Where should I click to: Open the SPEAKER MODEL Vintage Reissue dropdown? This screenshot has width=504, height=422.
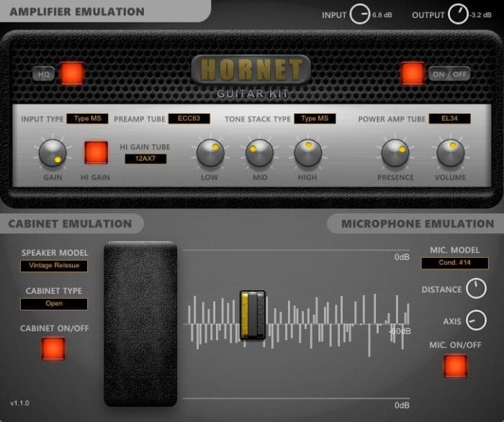pos(54,266)
